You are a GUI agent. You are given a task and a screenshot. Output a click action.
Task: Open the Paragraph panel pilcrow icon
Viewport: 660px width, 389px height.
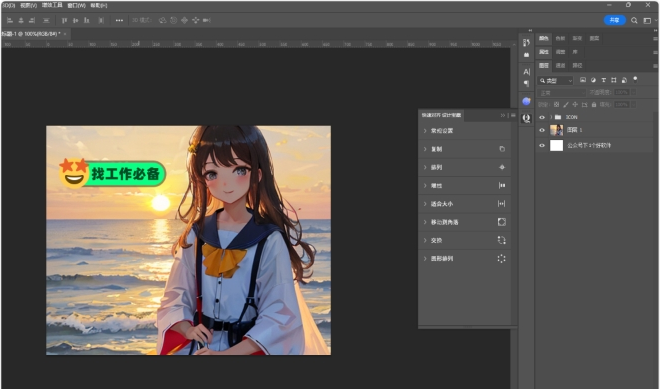(x=526, y=83)
